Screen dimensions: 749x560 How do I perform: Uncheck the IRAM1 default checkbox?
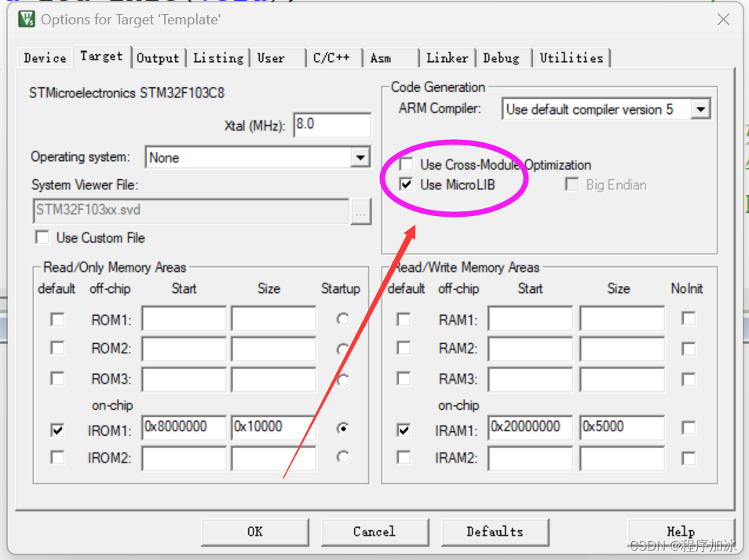404,430
